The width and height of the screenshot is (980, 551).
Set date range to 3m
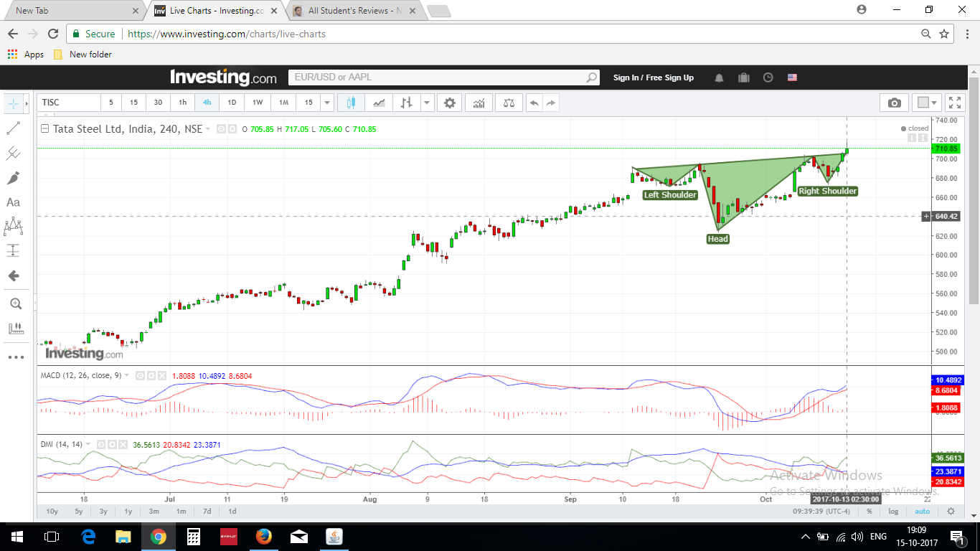tap(154, 512)
